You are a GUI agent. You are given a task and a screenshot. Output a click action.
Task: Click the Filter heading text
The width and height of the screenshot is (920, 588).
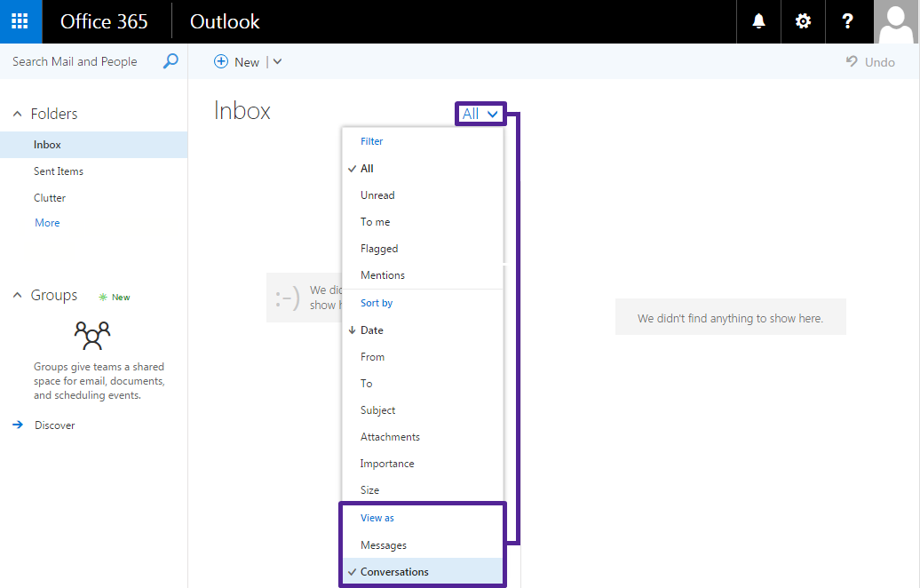click(371, 141)
